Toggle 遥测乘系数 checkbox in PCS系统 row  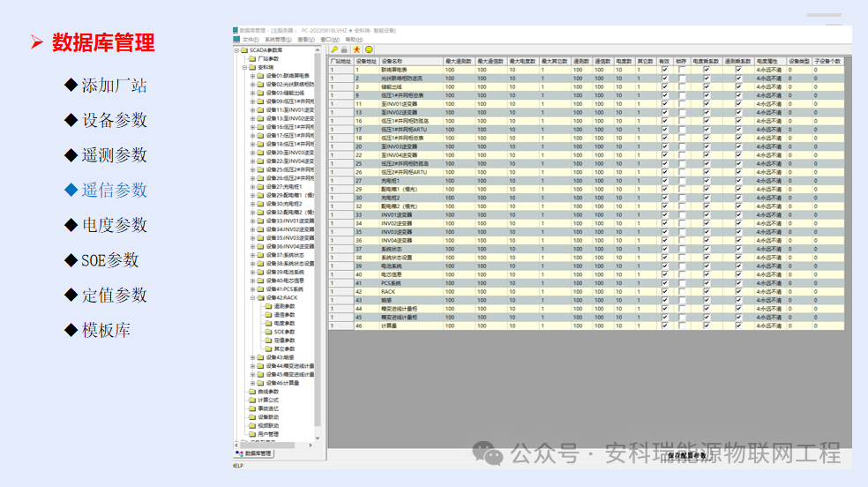click(x=738, y=283)
